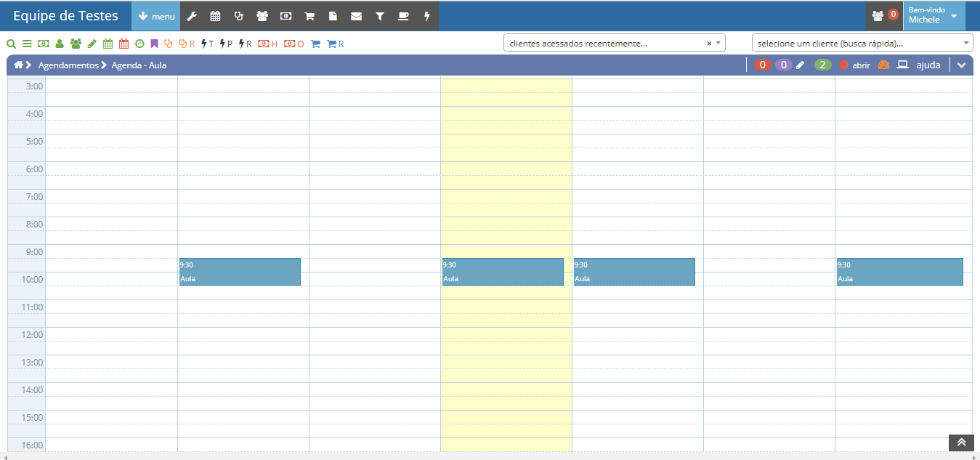Open the 9:30 Aula event in highlighted column
The height and width of the screenshot is (460, 980).
(503, 272)
